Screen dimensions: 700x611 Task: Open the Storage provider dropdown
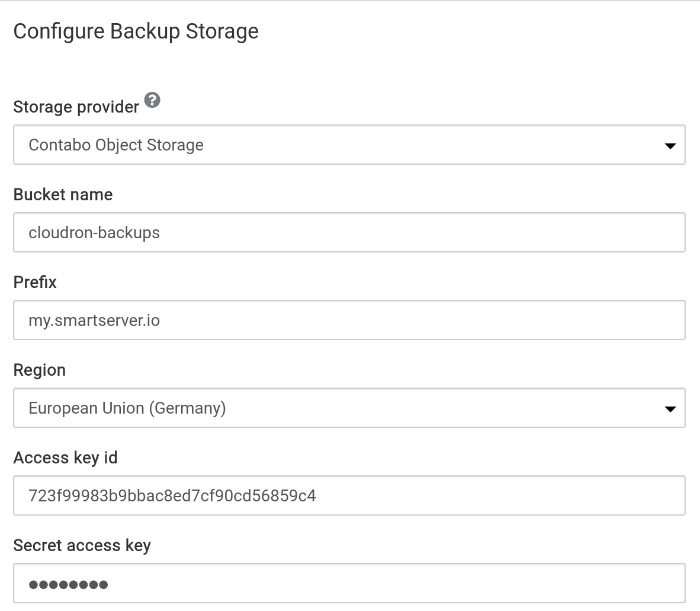349,145
